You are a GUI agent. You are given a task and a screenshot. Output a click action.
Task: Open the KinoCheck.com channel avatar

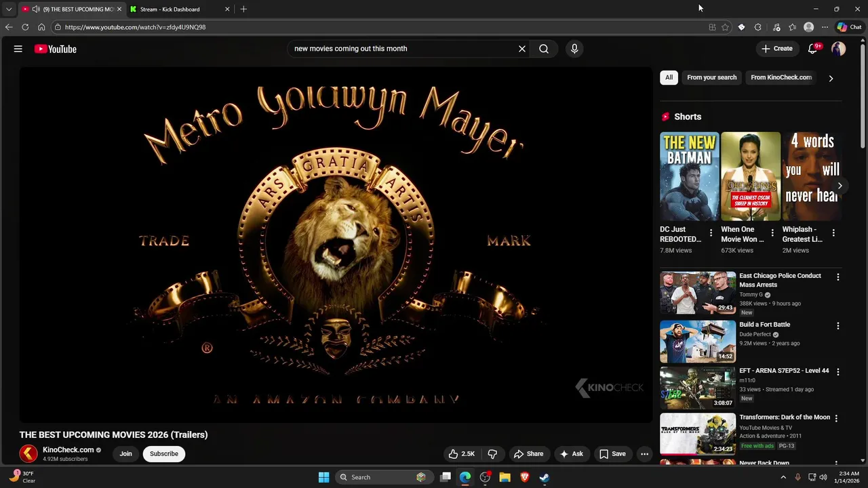[28, 453]
